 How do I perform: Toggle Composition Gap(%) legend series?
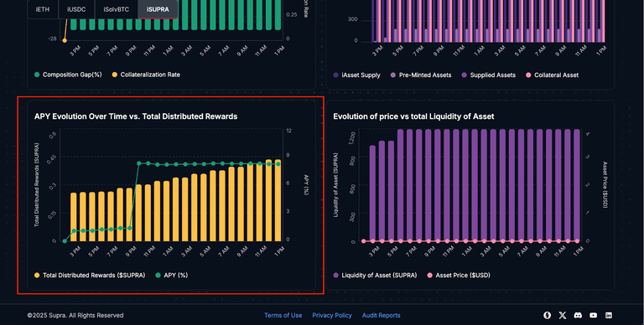tap(68, 75)
